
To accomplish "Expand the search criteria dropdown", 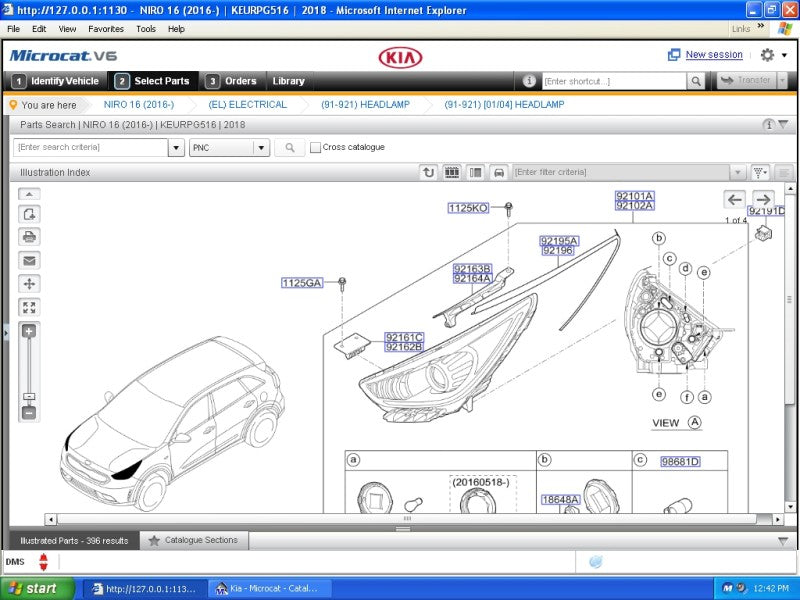I will (176, 147).
